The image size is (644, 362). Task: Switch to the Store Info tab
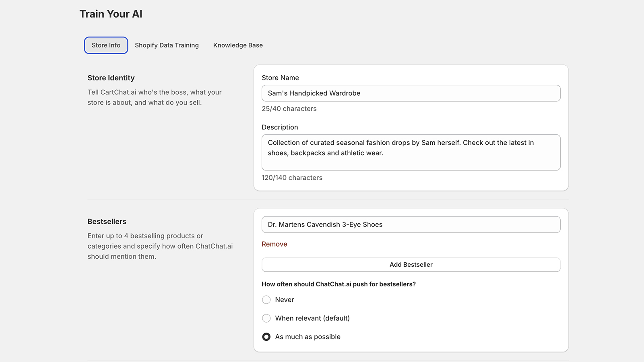(106, 45)
